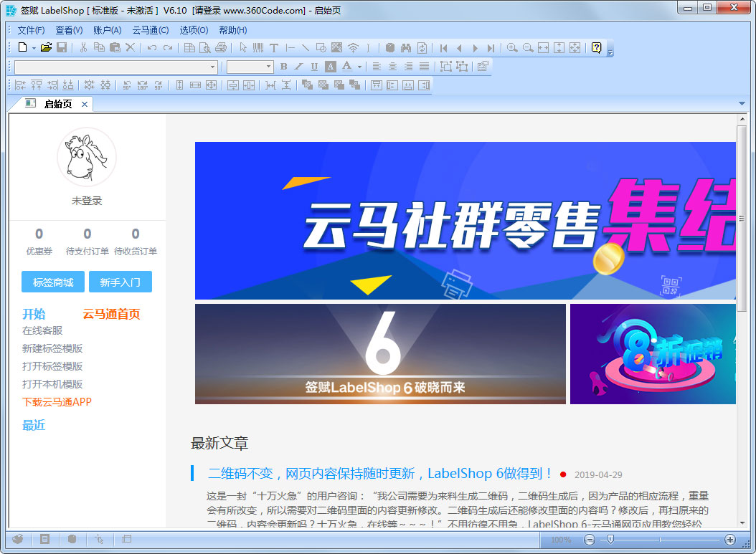756x554 pixels.
Task: Open Print Preview from the toolbar
Action: (x=203, y=49)
